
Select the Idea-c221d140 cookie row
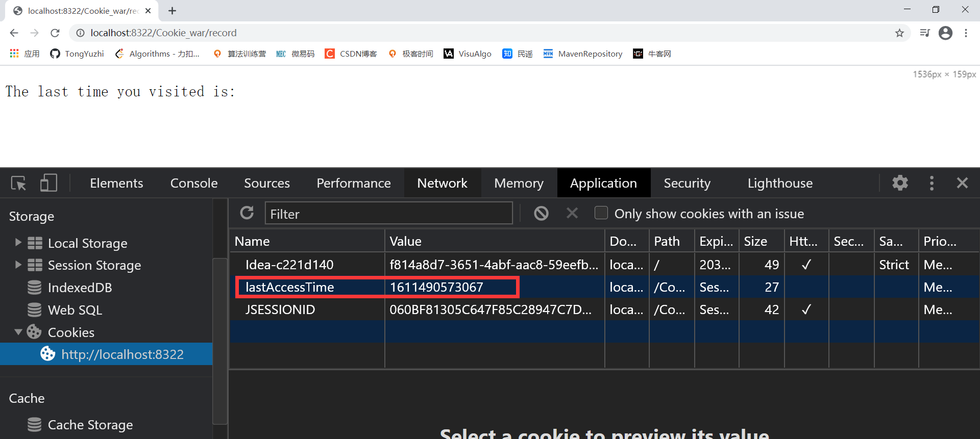pos(604,265)
